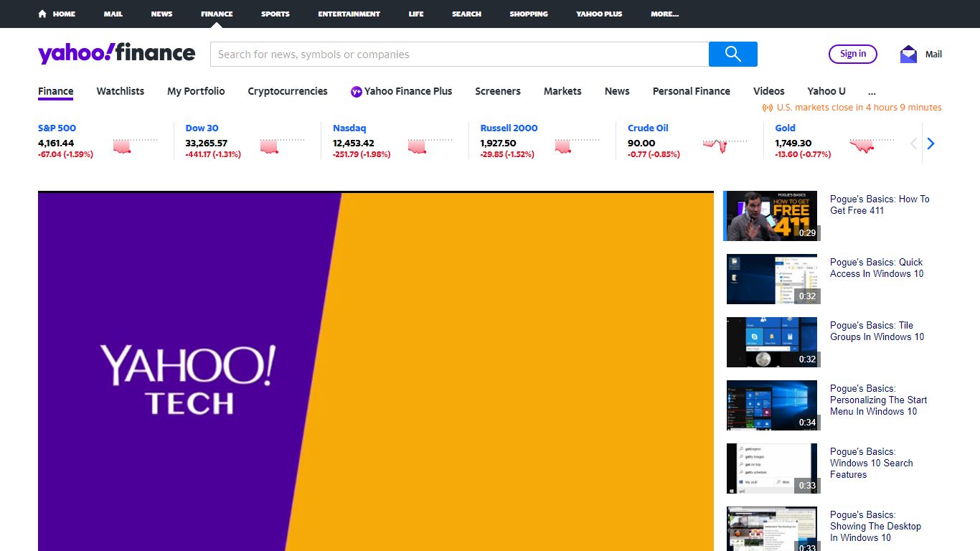
Task: Click the home icon in top bar
Action: point(42,14)
